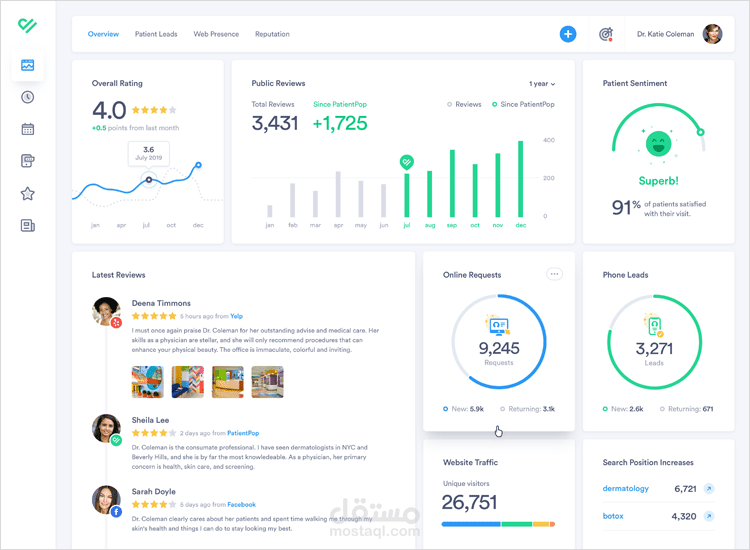Open the Facebook source link
This screenshot has width=750, height=550.
(x=242, y=505)
